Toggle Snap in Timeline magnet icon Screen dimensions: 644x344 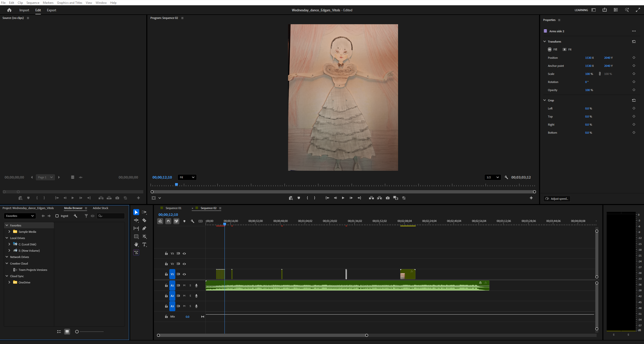[x=168, y=221]
